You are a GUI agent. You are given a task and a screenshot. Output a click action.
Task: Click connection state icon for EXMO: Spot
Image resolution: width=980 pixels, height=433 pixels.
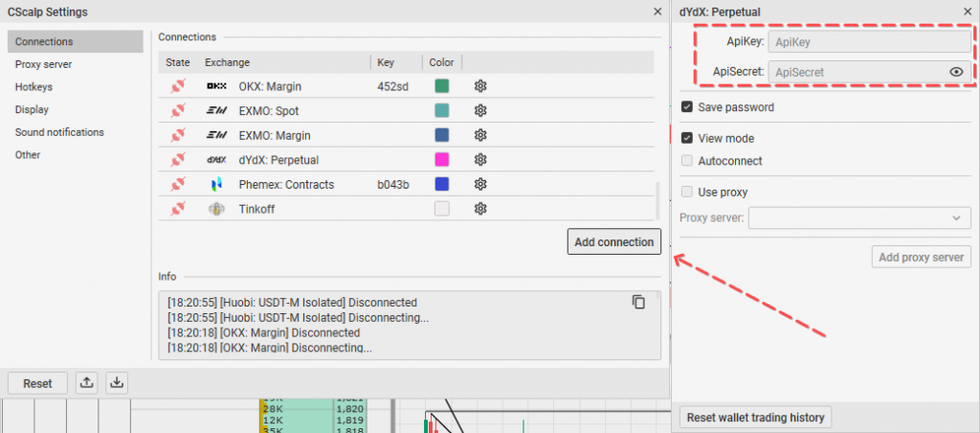(x=177, y=111)
